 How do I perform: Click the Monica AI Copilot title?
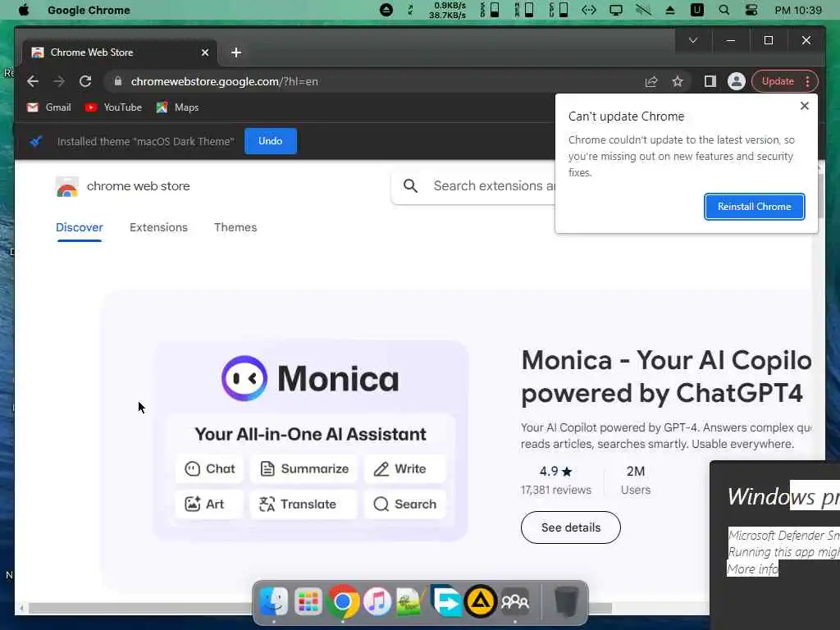[666, 377]
